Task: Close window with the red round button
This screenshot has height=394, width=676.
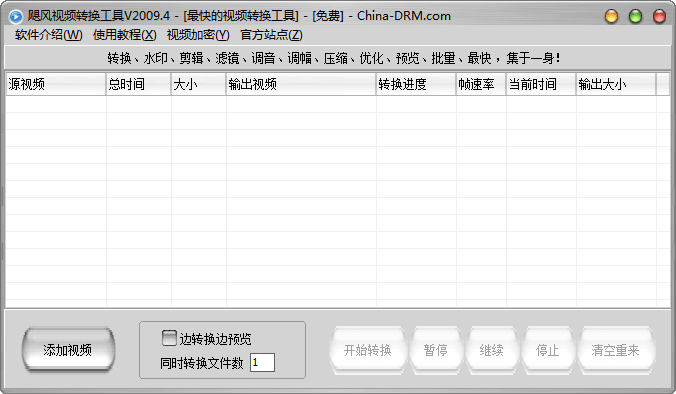Action: [x=660, y=16]
